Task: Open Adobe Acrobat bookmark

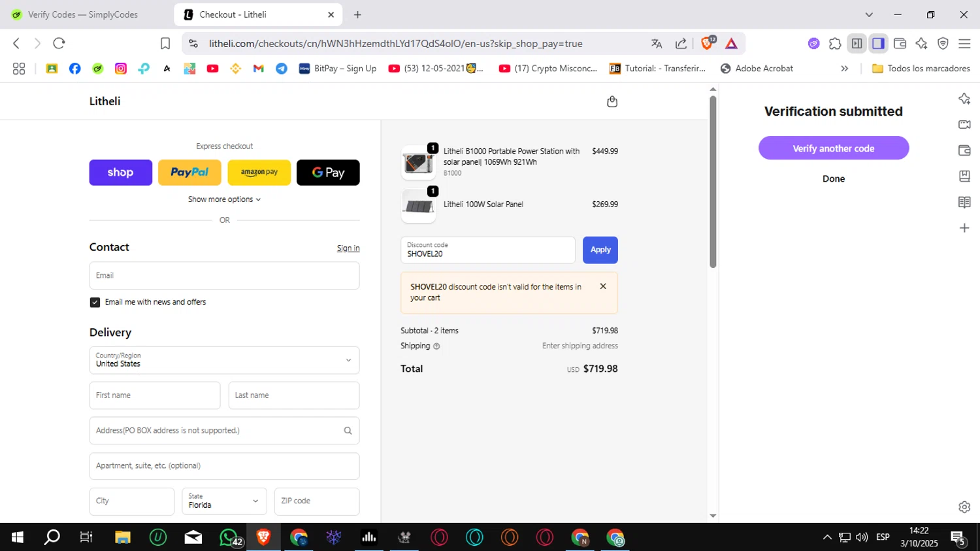Action: pos(757,68)
